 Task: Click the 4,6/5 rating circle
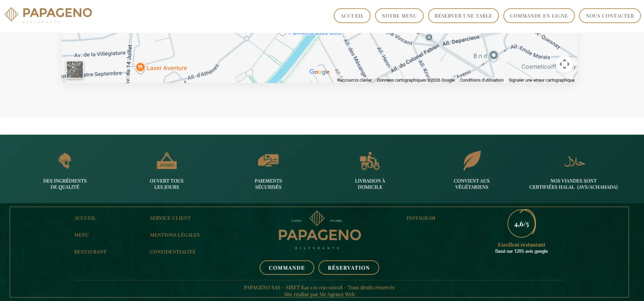522,224
